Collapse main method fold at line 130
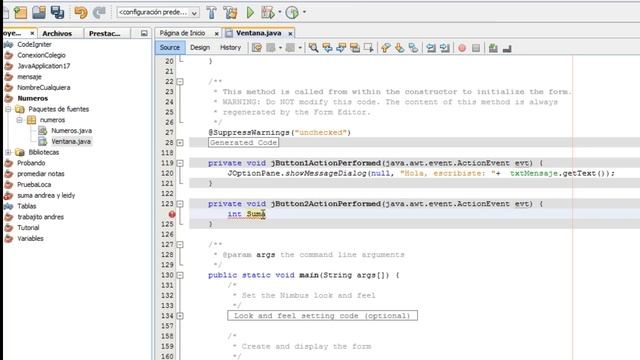 pyautogui.click(x=180, y=275)
